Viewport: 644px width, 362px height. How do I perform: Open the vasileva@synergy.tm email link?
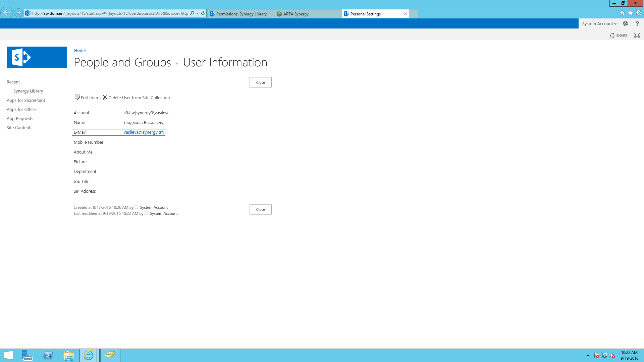click(144, 132)
